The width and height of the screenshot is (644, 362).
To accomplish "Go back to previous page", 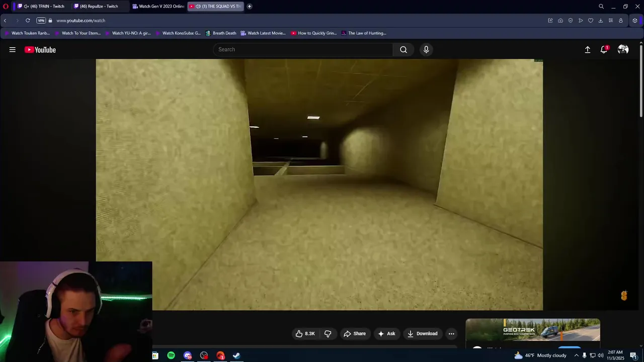I will tap(5, 21).
